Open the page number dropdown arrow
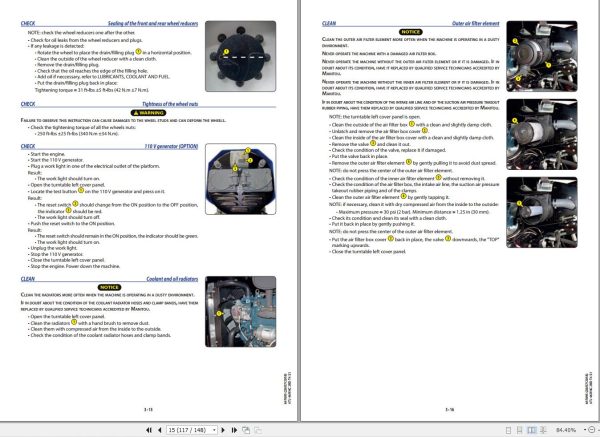Screen dimensions: 600x437 pos(214,430)
